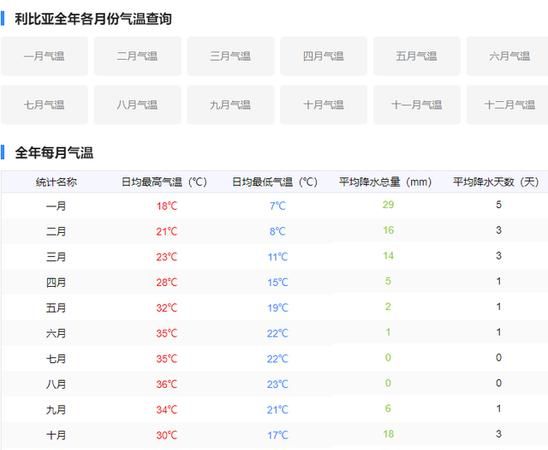Click the 平均降水天数 (天) column header
548x450 pixels.
496,182
